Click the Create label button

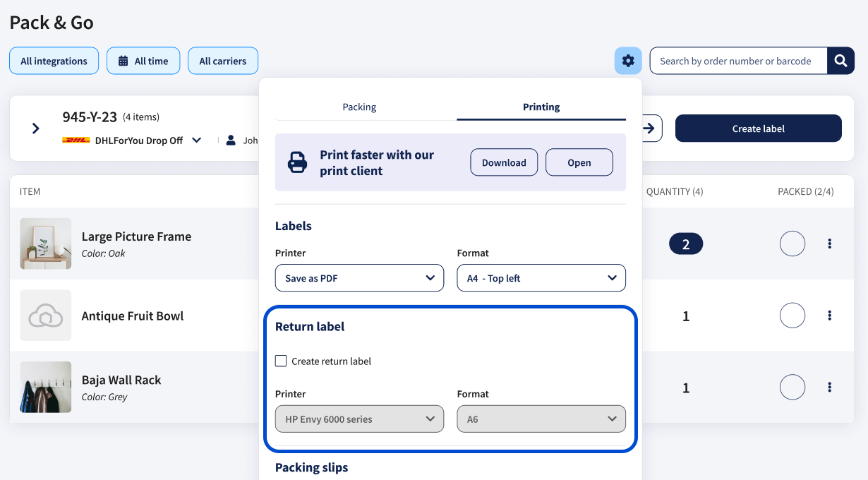(x=759, y=128)
